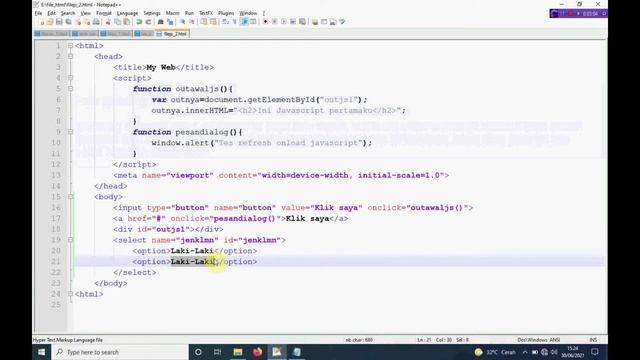Copy selection using toolbar icon
Viewport: 640px width, 360px height.
[x=118, y=22]
